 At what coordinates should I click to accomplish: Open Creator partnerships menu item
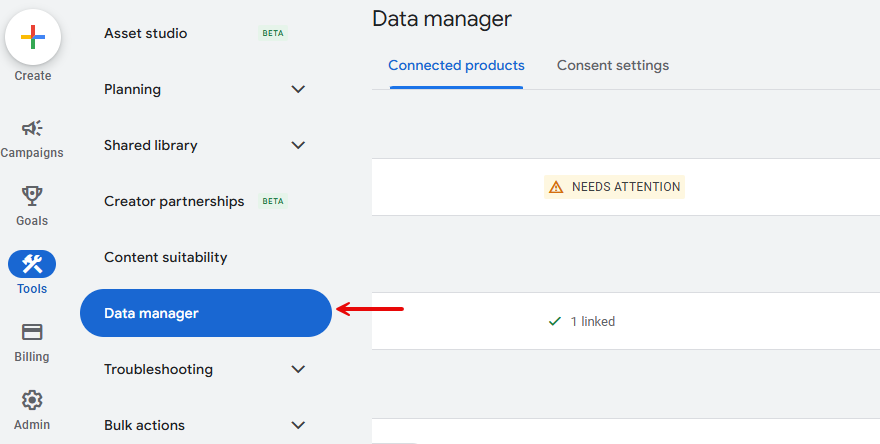174,201
